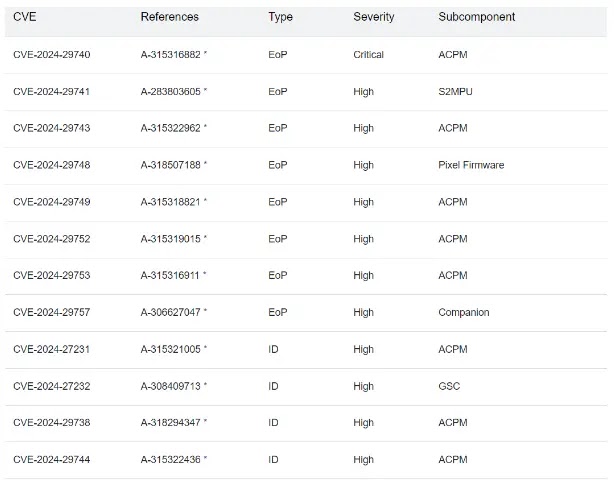This screenshot has height=484, width=614.
Task: Select CVE-2024-27231 entry
Action: click(x=52, y=349)
